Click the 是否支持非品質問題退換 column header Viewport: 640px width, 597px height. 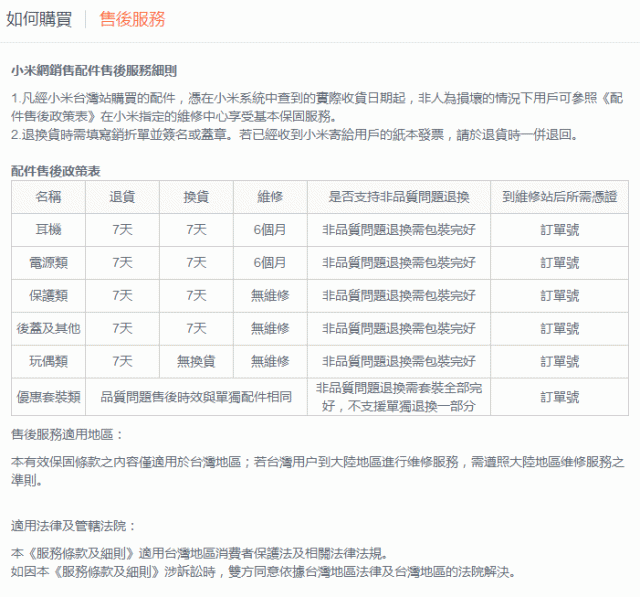(x=399, y=197)
